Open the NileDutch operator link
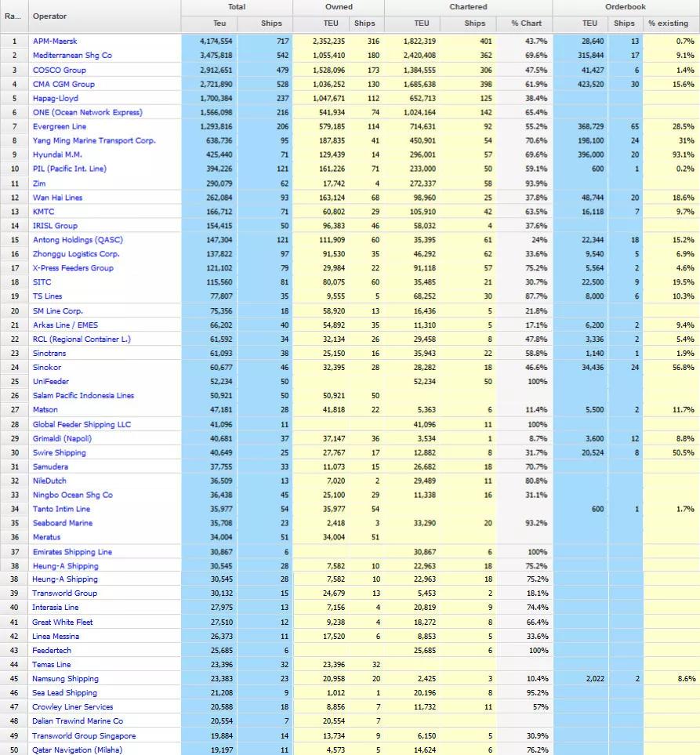 [49, 481]
